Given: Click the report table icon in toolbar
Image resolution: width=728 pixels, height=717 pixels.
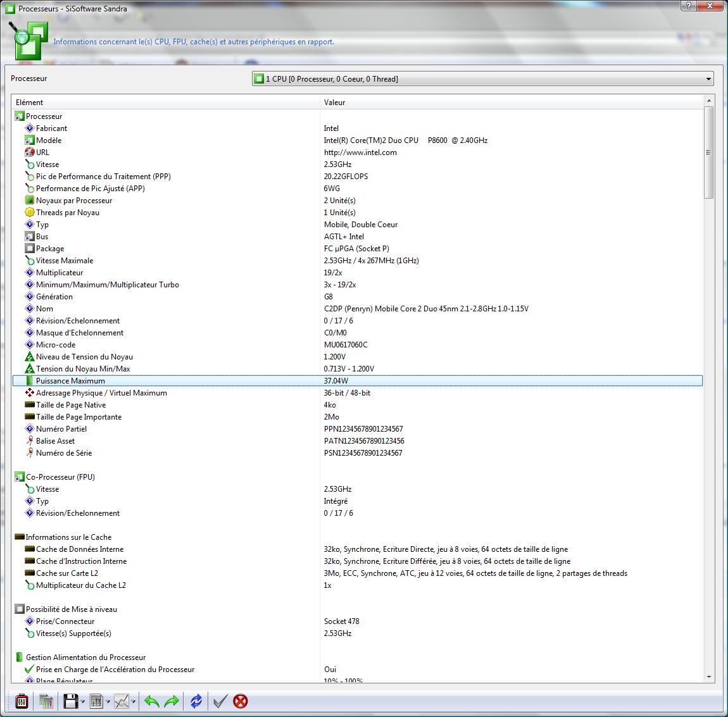Looking at the screenshot, I should [x=96, y=701].
